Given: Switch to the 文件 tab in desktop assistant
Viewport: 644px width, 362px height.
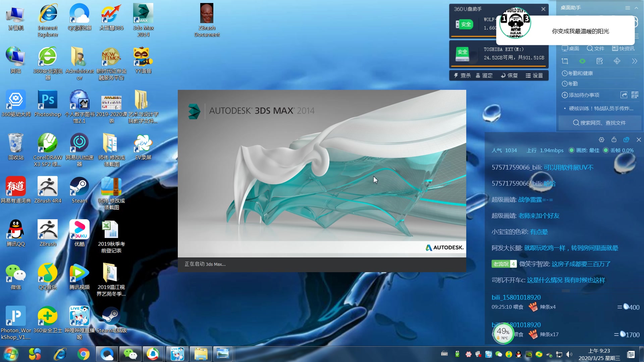Looking at the screenshot, I should pos(596,49).
